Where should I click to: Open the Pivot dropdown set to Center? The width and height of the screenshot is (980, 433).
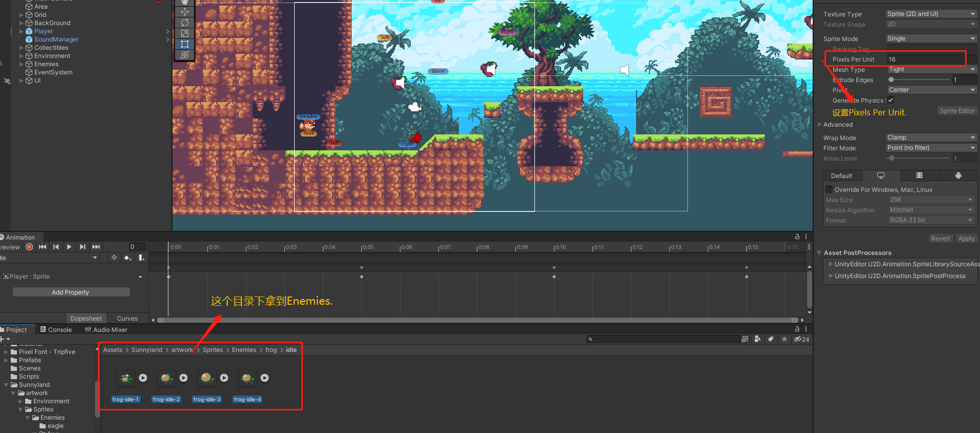tap(931, 90)
